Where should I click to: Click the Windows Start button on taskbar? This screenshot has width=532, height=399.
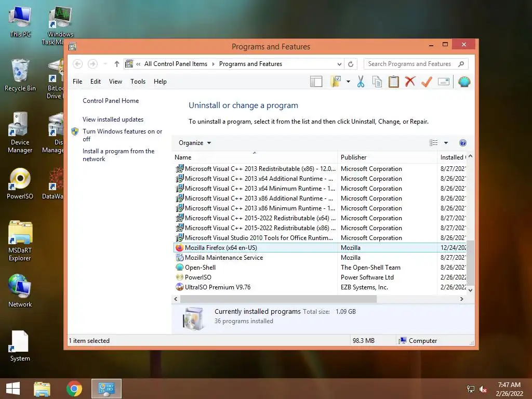[13, 389]
